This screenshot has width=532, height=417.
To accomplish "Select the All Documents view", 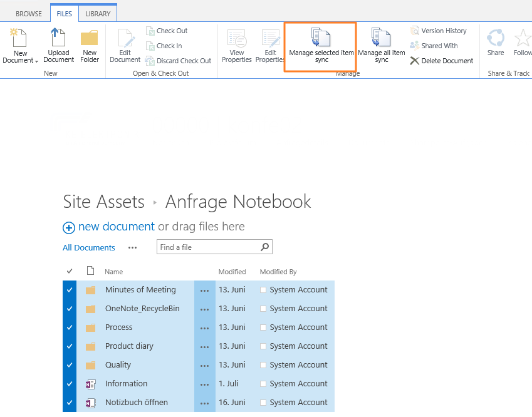I will point(89,248).
